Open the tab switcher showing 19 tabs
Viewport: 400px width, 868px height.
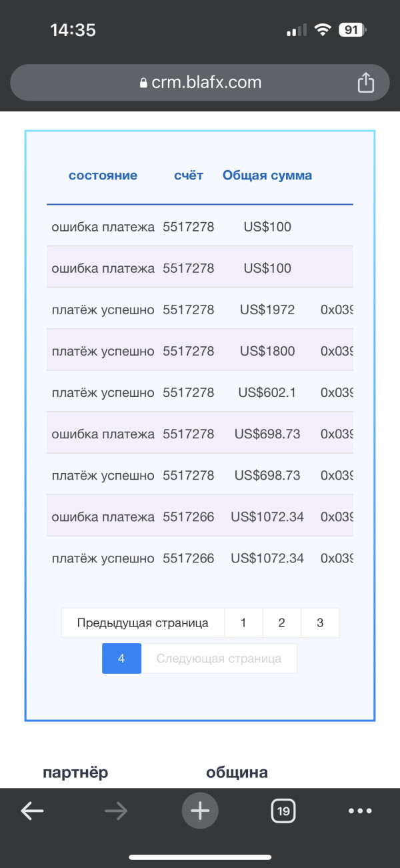click(x=283, y=811)
